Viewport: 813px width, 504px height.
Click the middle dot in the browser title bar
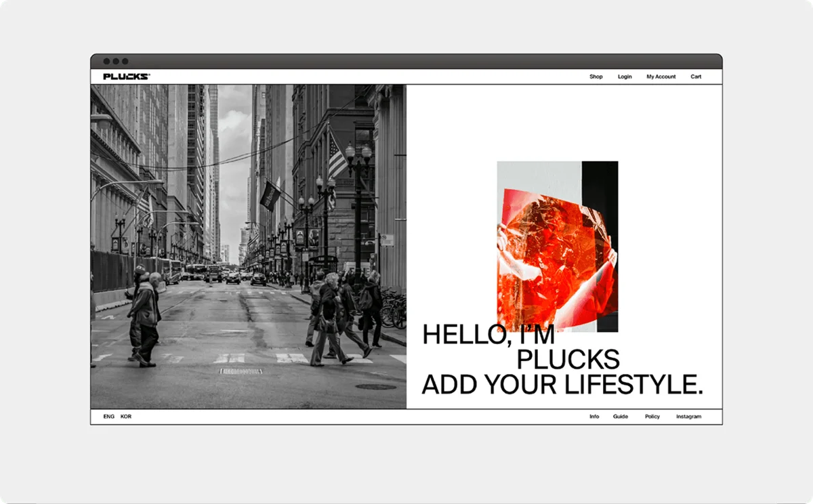[x=116, y=62]
